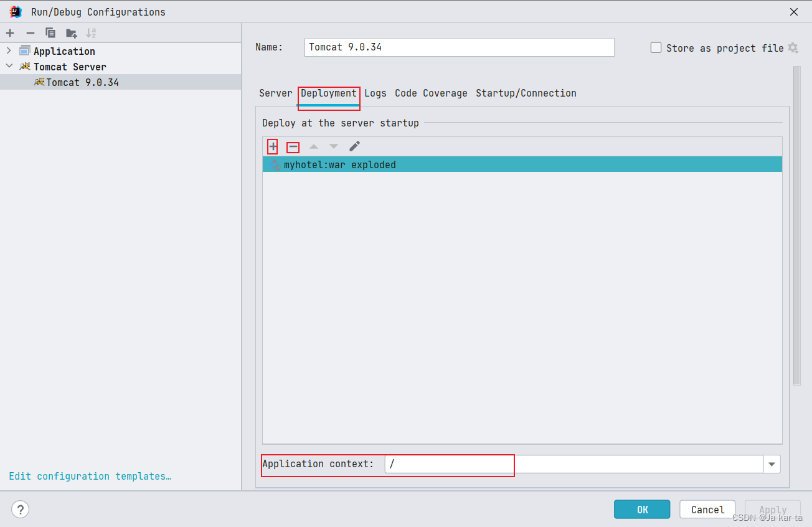Click the IntelliJ logo in title bar
Image resolution: width=812 pixels, height=527 pixels.
click(x=16, y=12)
